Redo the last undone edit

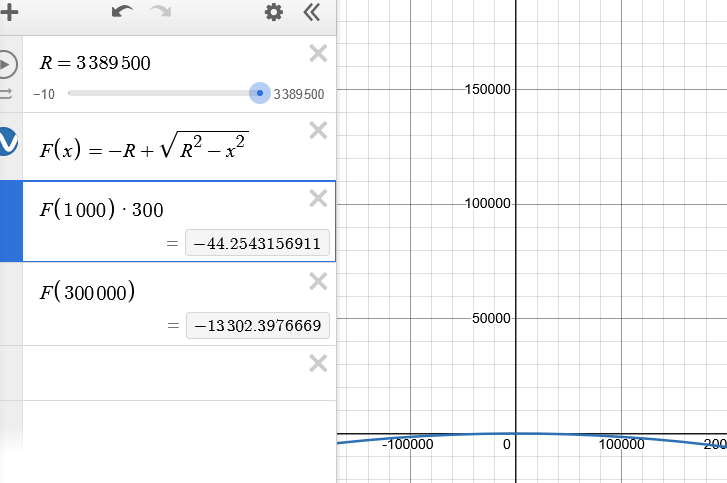[161, 12]
